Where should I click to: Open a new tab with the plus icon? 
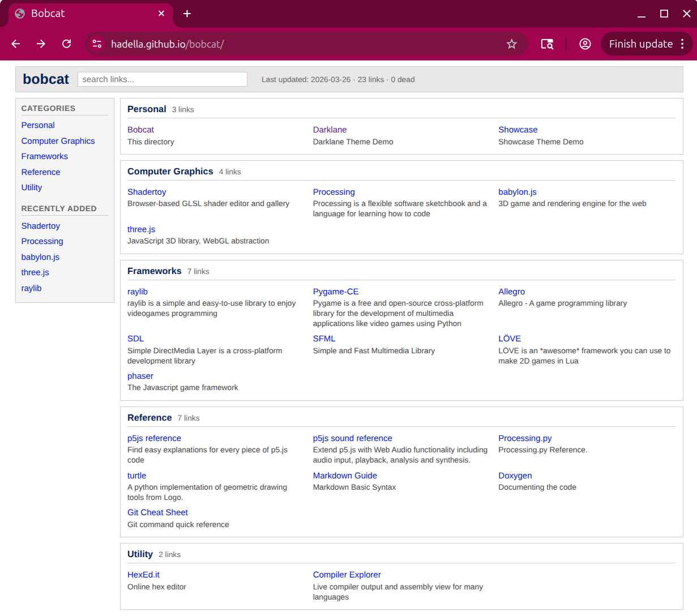(x=187, y=14)
